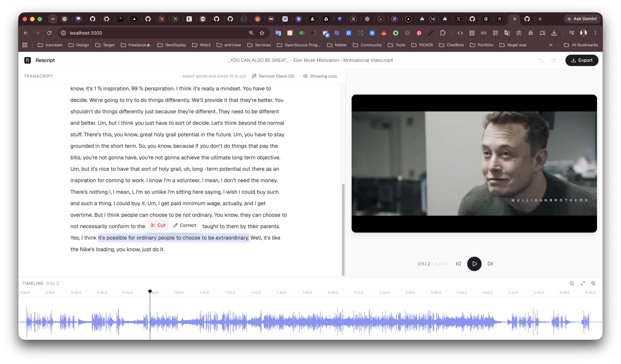The image size is (621, 364).
Task: Go back in browser history
Action: coord(26,33)
